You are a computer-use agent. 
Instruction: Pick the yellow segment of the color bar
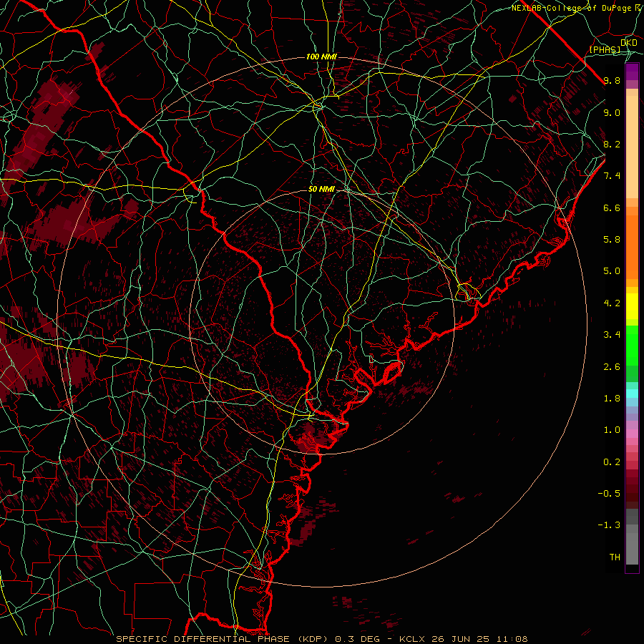click(632, 306)
